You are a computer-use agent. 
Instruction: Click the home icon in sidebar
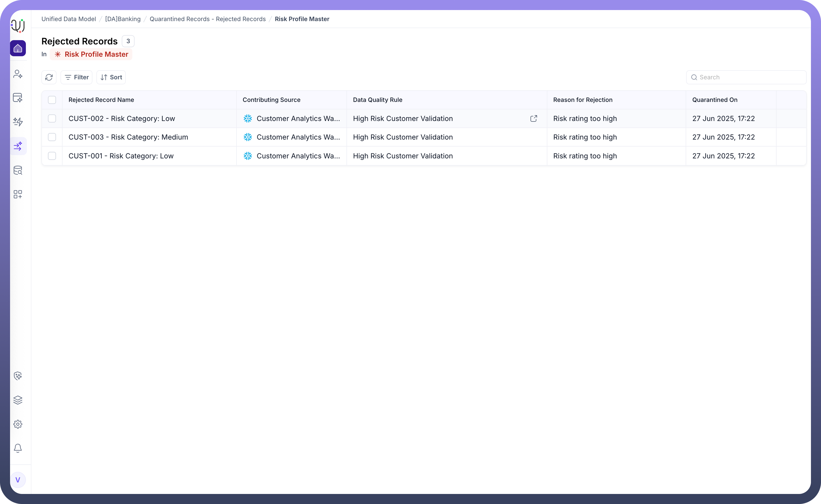point(18,48)
